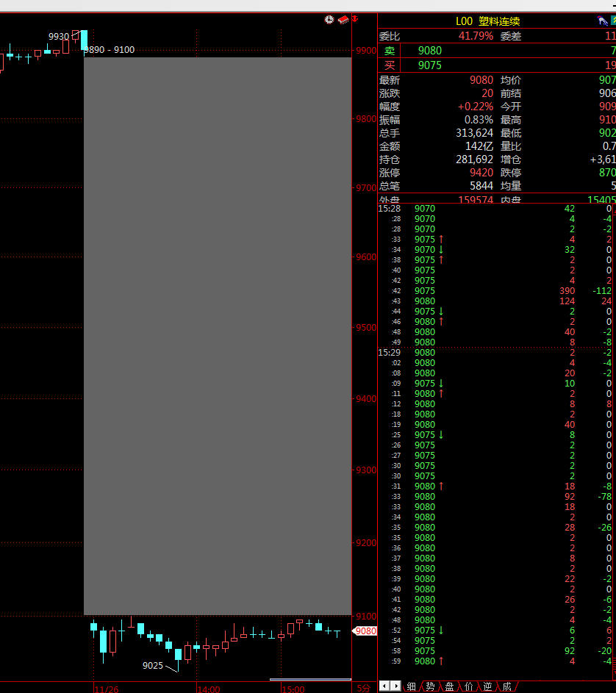Click the 9100 price axis label

click(x=366, y=616)
